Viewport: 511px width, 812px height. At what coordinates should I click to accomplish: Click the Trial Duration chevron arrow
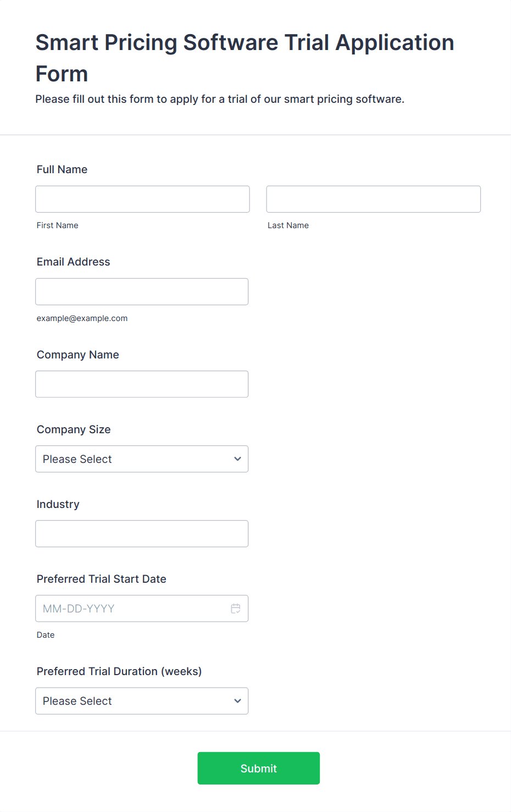tap(237, 701)
